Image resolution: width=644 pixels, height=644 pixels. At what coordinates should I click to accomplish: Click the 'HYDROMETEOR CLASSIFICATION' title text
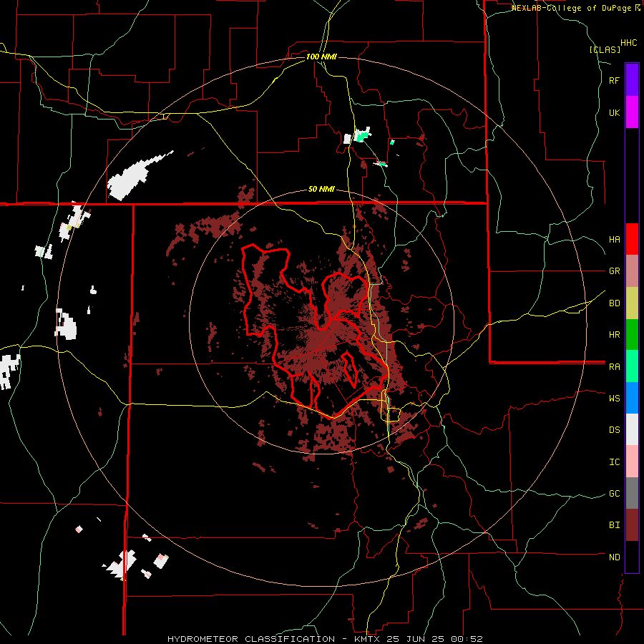pos(251,639)
